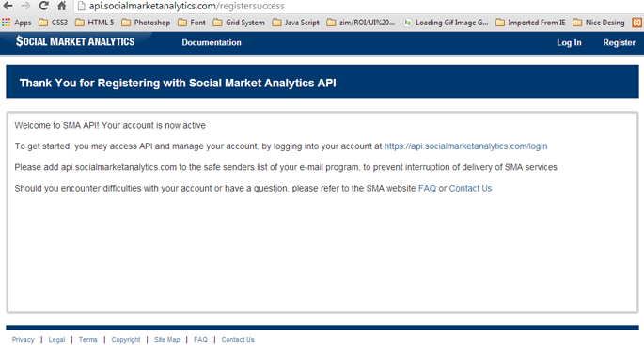Viewport: 644px width, 353px height.
Task: Expand the Imported From IE folder
Action: (530, 23)
